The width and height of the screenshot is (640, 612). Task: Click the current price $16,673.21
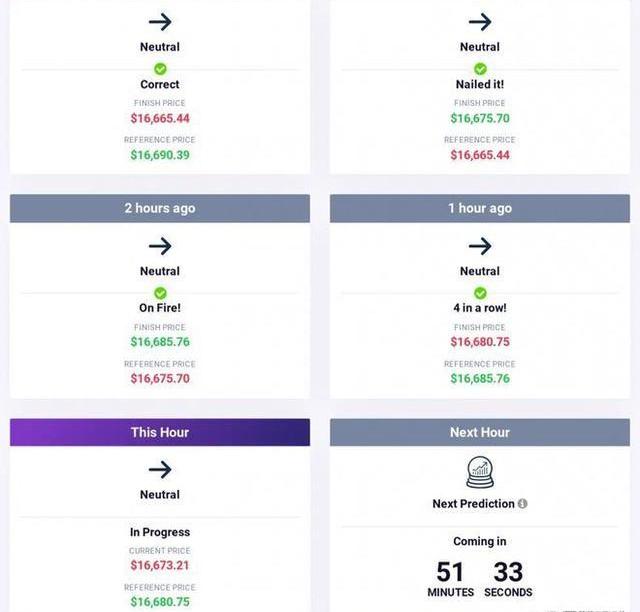pyautogui.click(x=160, y=565)
